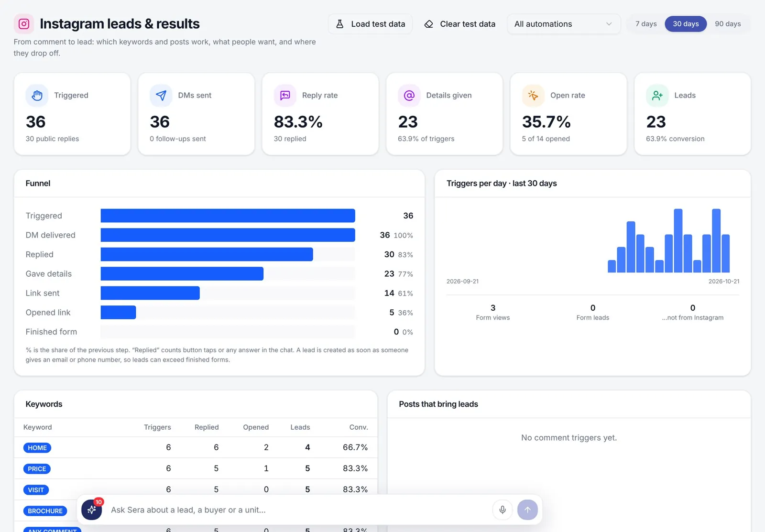Click the microphone icon in the Sera bar
765x532 pixels.
tap(503, 510)
